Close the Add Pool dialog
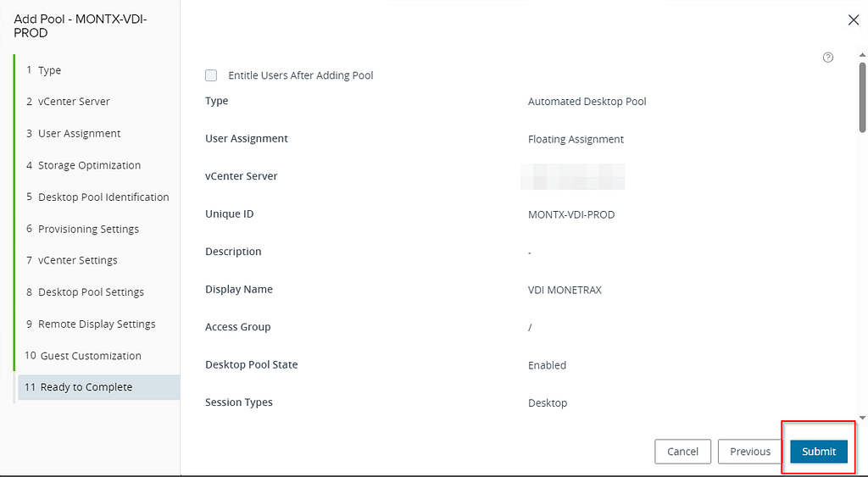This screenshot has height=477, width=868. pos(853,20)
